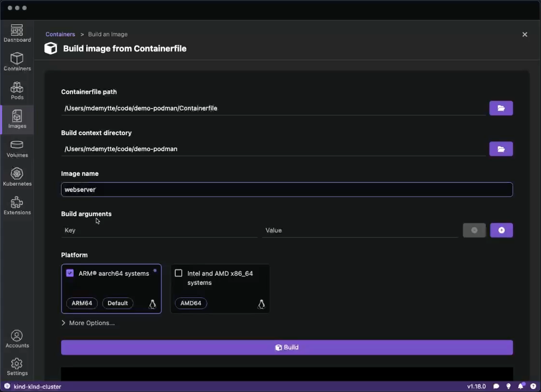Start the image build with the Build button
Image resolution: width=541 pixels, height=392 pixels.
point(287,347)
